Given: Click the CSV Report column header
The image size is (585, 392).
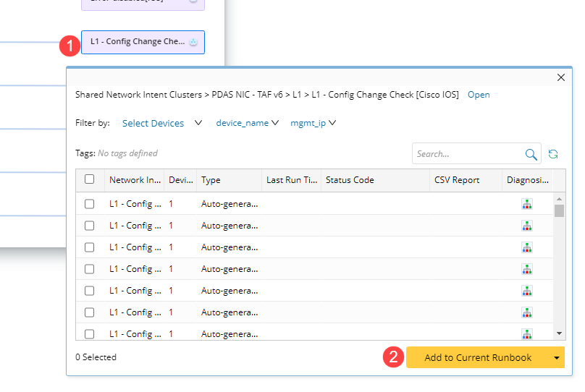Looking at the screenshot, I should pyautogui.click(x=457, y=180).
